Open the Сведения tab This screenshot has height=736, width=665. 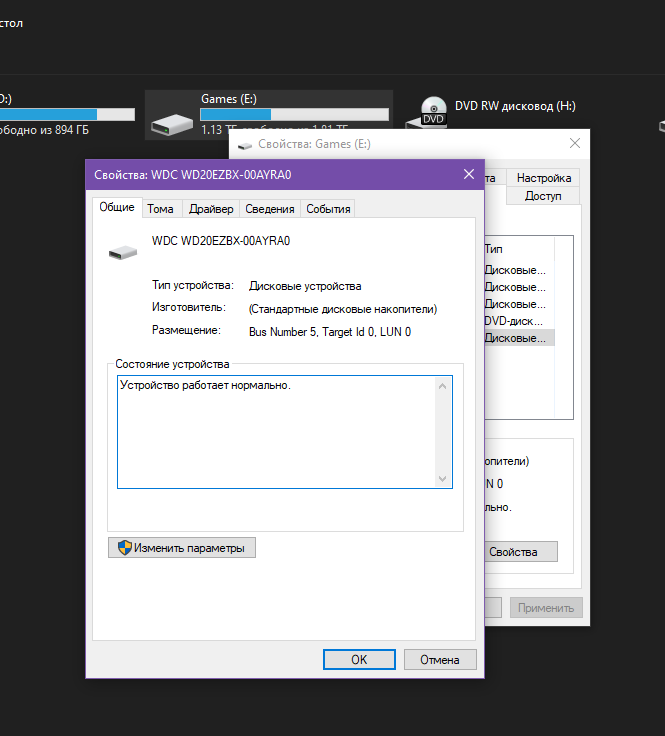coord(269,209)
